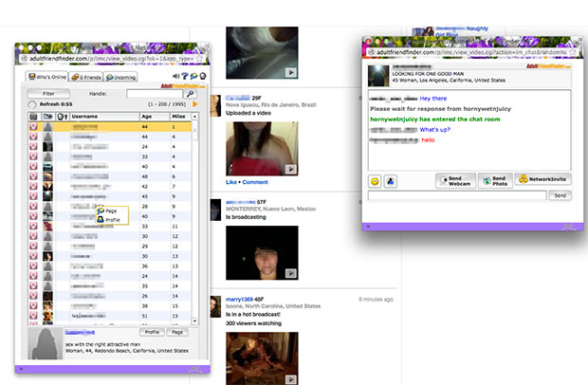The image size is (588, 385).
Task: Click 'What's up?' message in chat
Action: coord(434,130)
